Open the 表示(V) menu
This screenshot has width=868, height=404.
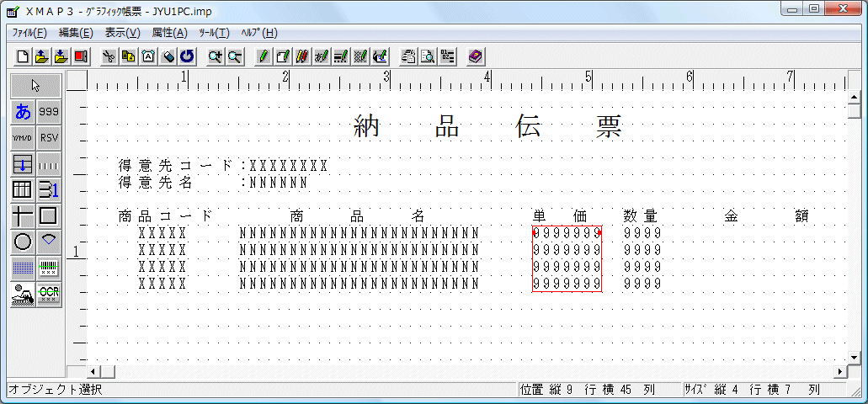pyautogui.click(x=123, y=33)
